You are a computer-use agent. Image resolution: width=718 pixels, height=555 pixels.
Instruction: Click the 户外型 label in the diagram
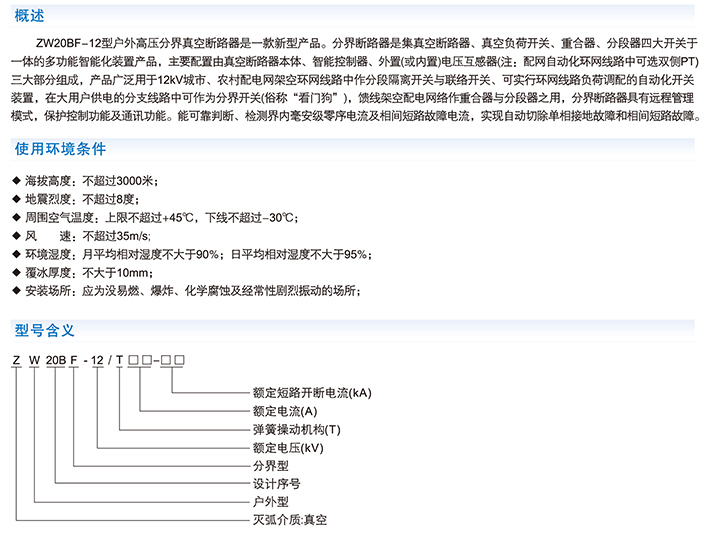268,502
